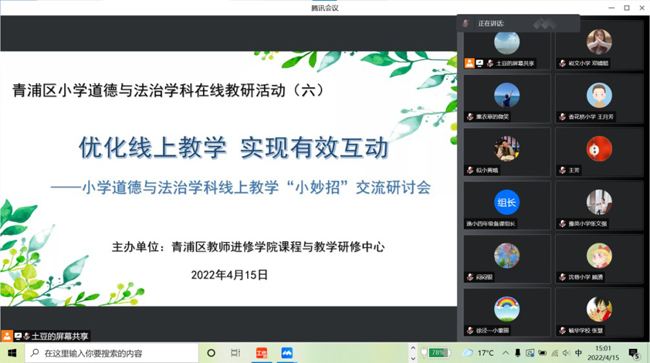The image size is (650, 363).
Task: Toggle the system tray microphone icon
Action: coord(518,353)
